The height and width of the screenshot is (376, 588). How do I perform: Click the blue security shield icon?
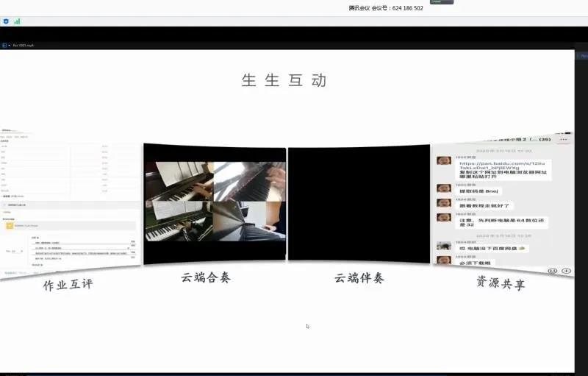click(6, 21)
